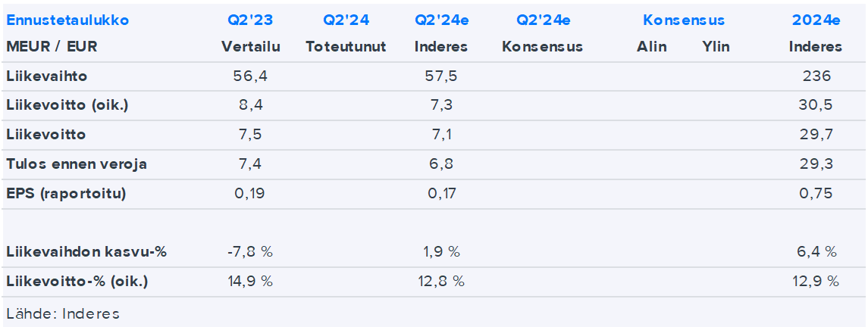
Task: Select the Liikevaihdon kasvu-% row label
Action: point(86,252)
